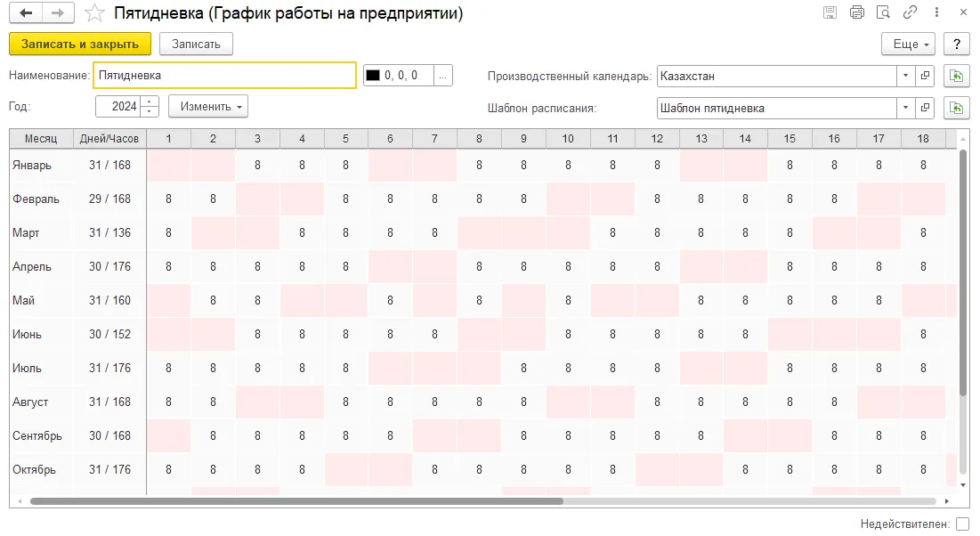Click the vertical scrollbar down arrow
Viewport: 980px width, 536px height.
pyautogui.click(x=963, y=485)
